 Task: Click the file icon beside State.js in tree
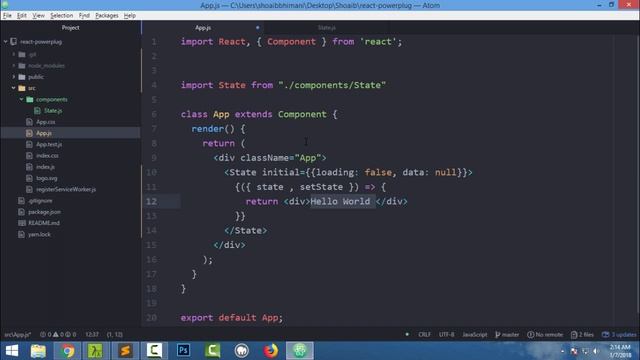tap(37, 111)
